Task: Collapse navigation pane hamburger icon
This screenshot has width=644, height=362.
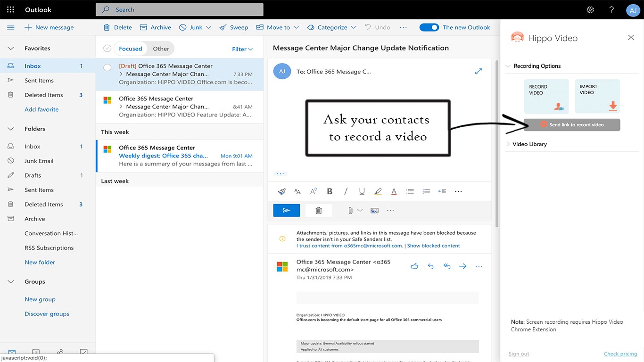Action: point(11,27)
